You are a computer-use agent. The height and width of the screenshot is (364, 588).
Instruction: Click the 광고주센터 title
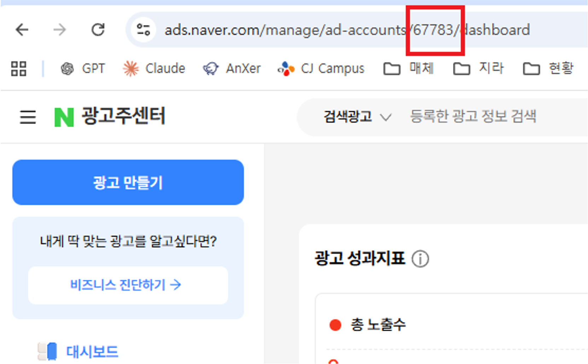[x=123, y=116]
